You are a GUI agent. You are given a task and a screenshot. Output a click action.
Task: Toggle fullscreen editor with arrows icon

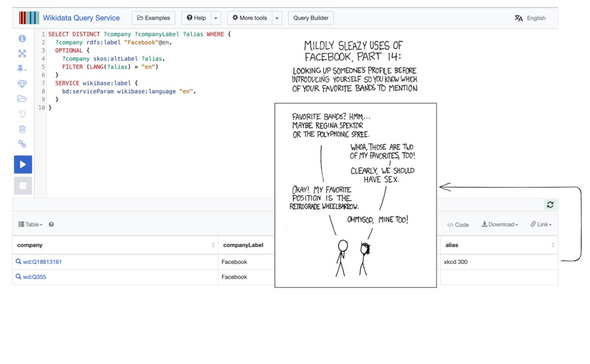(22, 54)
